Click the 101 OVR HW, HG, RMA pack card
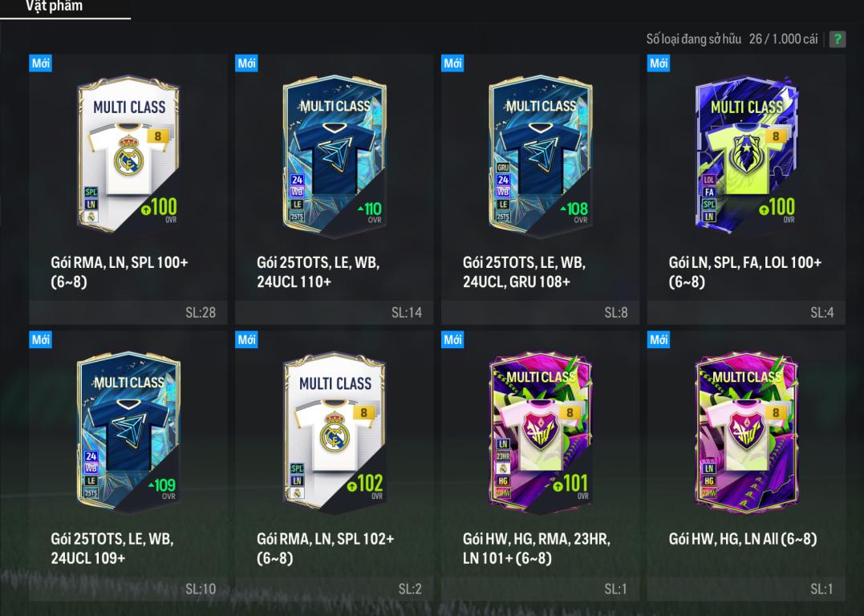Image resolution: width=864 pixels, height=616 pixels. (x=540, y=465)
